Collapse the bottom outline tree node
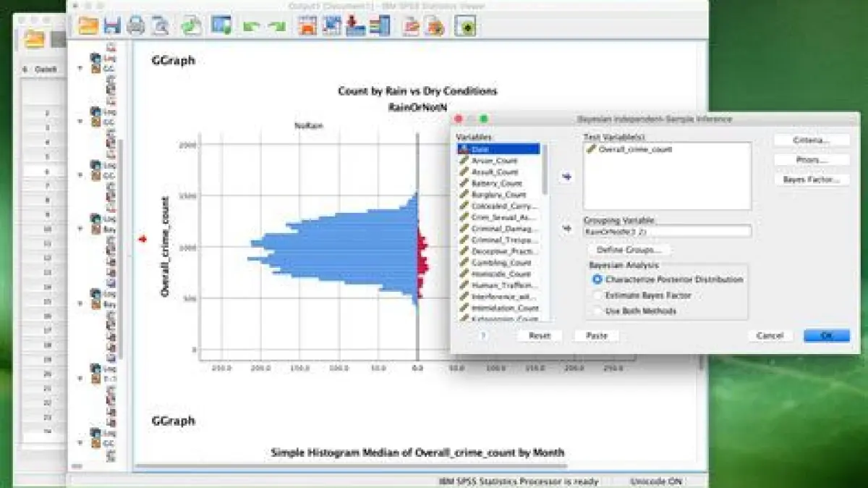The height and width of the screenshot is (488, 868). click(x=80, y=443)
